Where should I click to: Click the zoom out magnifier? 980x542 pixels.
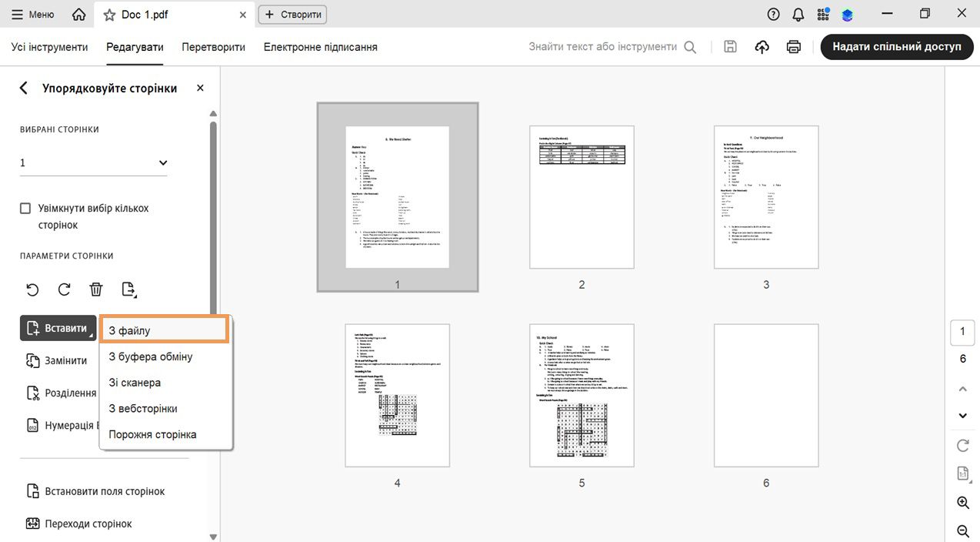[x=962, y=530]
